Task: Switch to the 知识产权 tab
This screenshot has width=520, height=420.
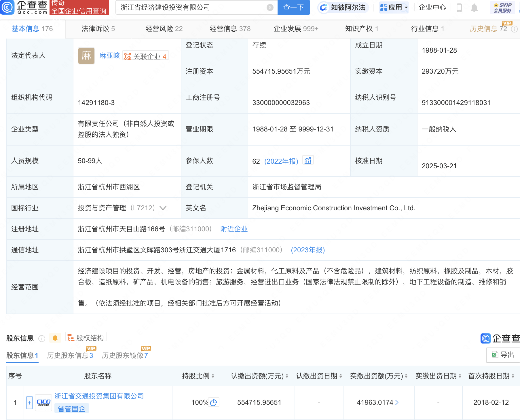Action: (x=362, y=29)
